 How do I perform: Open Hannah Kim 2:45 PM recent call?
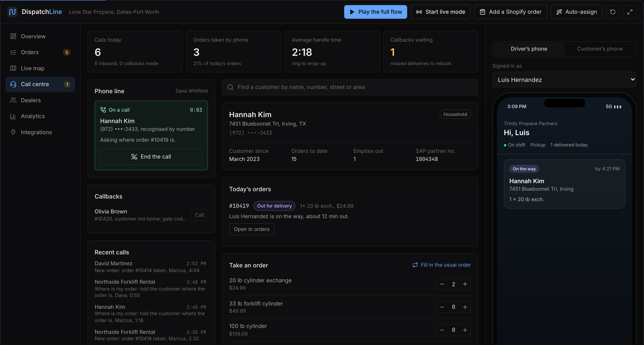(151, 313)
